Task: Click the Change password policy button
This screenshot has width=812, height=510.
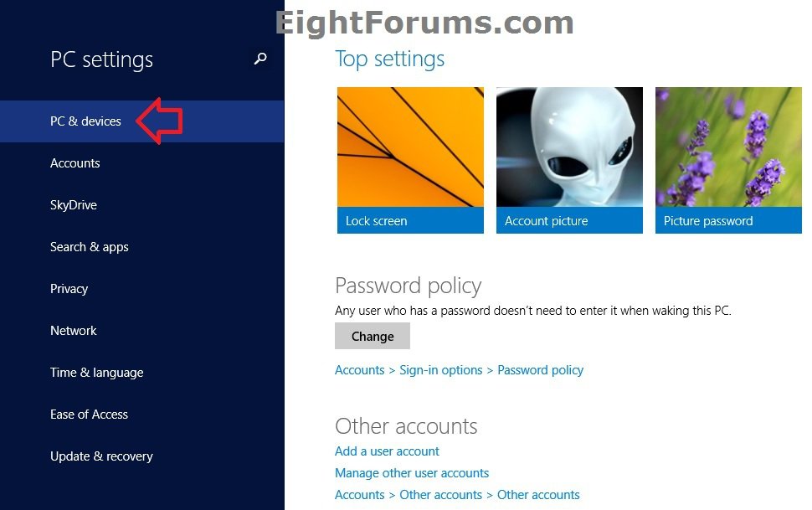Action: tap(373, 336)
